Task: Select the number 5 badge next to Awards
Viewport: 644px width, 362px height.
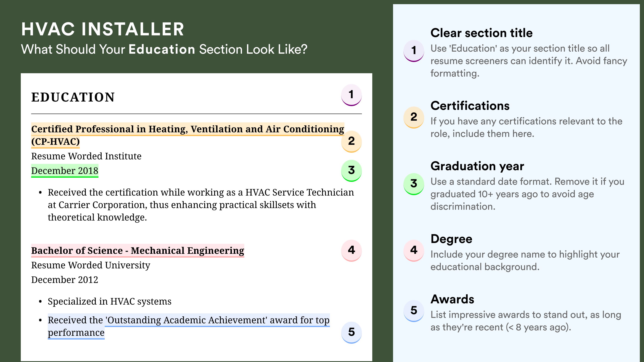Action: 414,311
